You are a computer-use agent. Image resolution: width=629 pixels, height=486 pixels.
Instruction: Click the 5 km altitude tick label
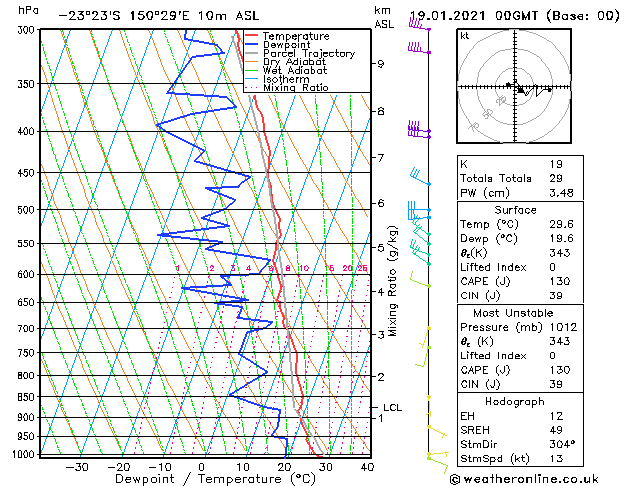(x=380, y=248)
